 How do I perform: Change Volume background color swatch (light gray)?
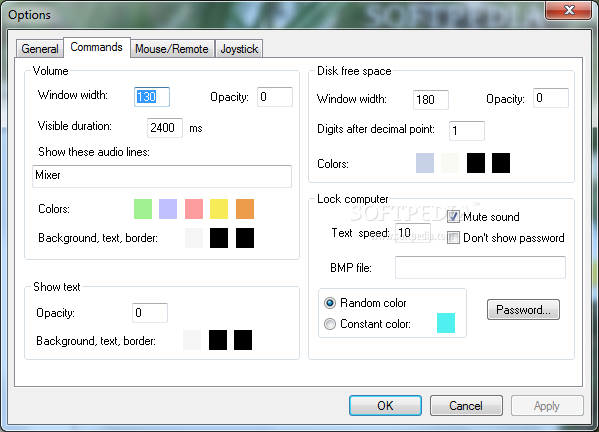click(194, 238)
